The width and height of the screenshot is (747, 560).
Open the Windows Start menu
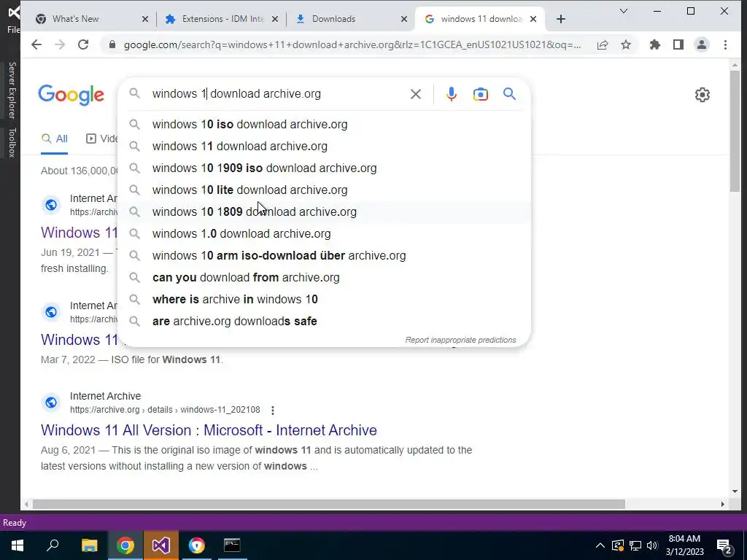[18, 545]
